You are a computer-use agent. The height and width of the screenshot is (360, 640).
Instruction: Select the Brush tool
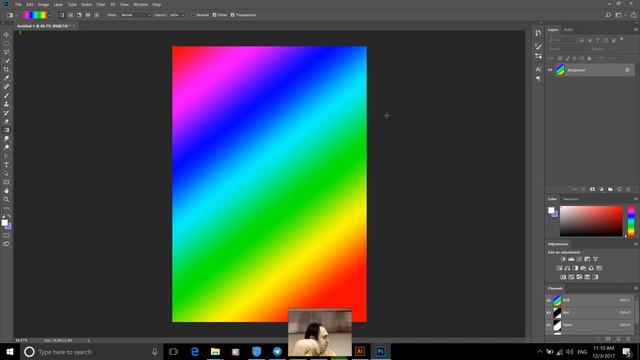click(6, 95)
